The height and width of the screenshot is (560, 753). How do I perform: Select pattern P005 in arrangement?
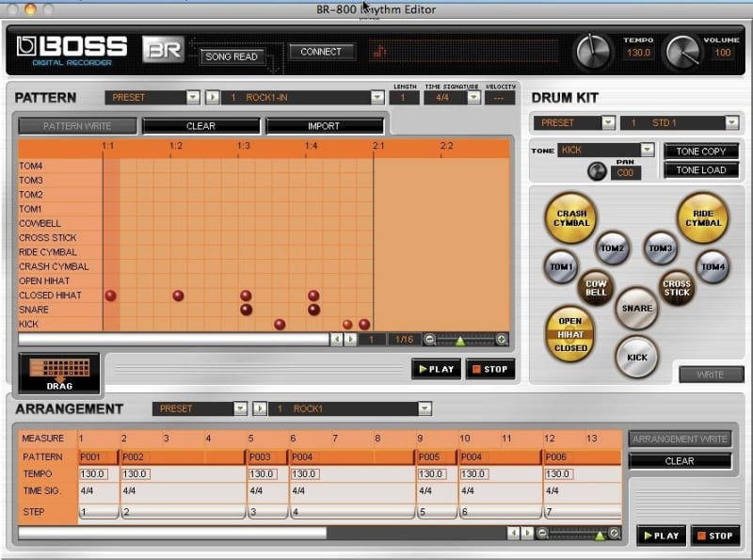pos(437,456)
